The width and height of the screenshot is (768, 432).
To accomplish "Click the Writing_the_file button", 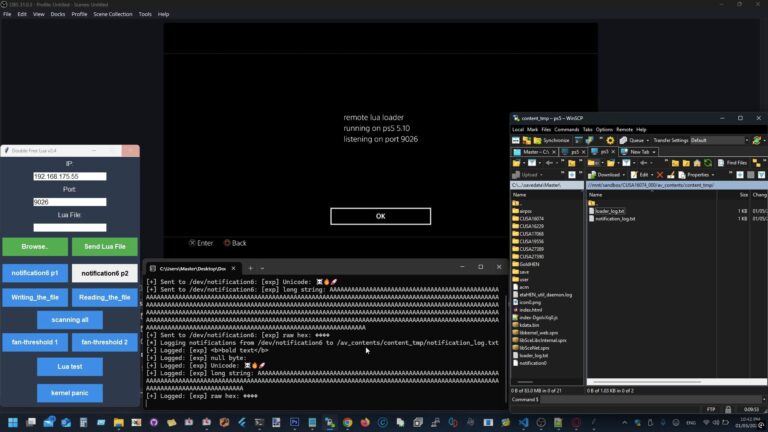I will (x=35, y=297).
